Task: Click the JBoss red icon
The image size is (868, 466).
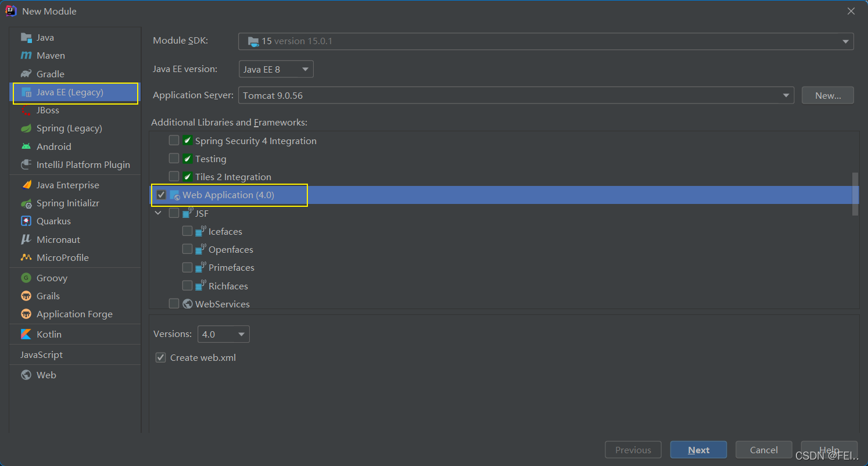Action: pyautogui.click(x=26, y=110)
